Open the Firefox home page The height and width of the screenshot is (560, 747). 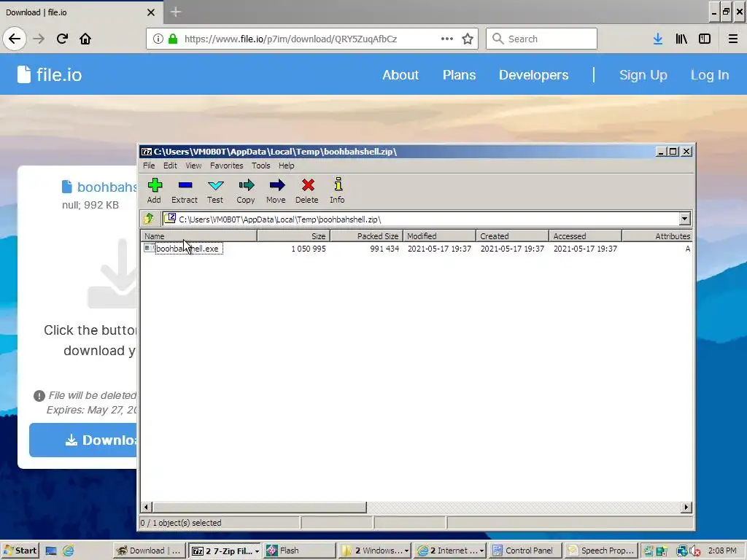click(x=85, y=39)
